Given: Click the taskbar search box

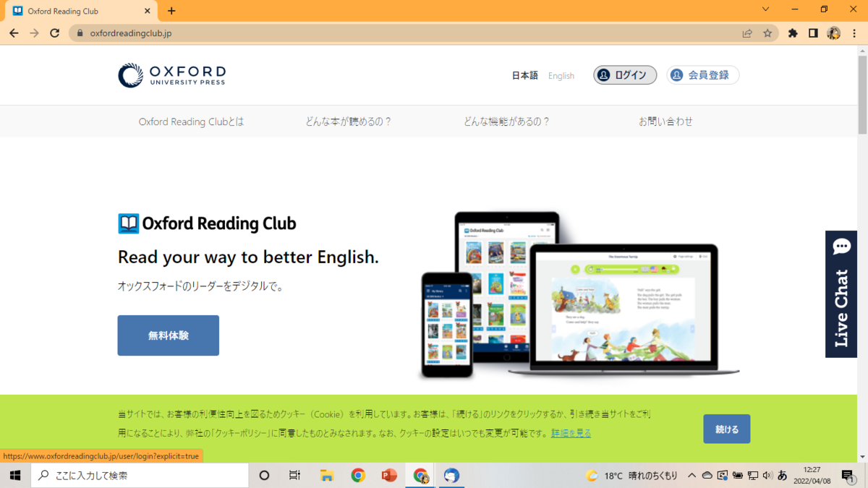Looking at the screenshot, I should 140,475.
